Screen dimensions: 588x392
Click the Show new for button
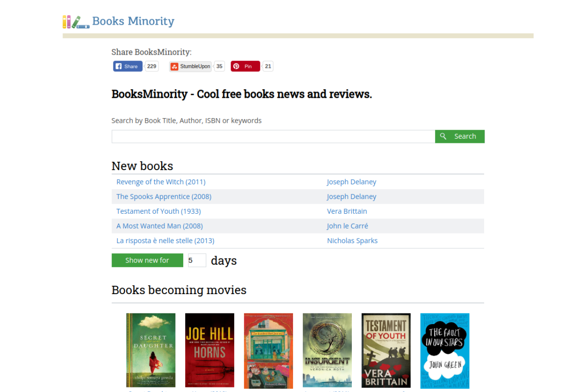147,260
